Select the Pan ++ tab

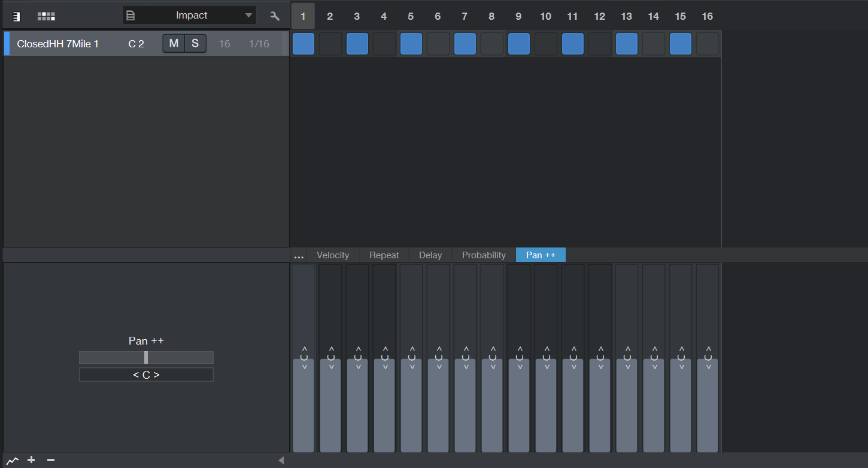[541, 255]
